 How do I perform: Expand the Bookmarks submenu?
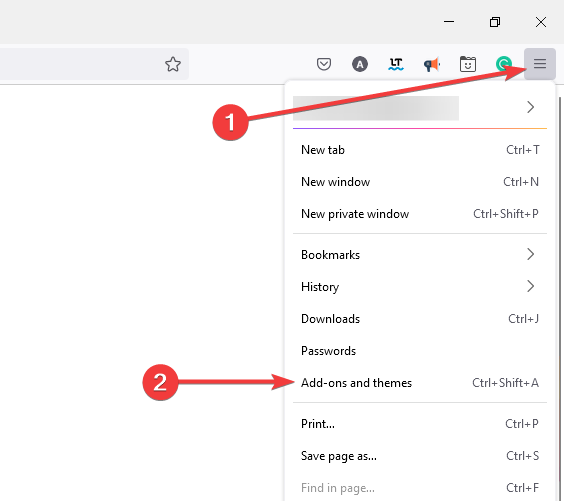point(420,255)
